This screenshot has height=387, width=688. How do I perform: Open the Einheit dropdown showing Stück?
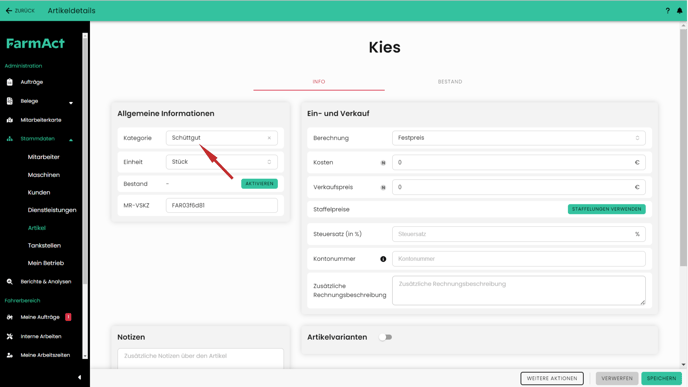point(222,162)
